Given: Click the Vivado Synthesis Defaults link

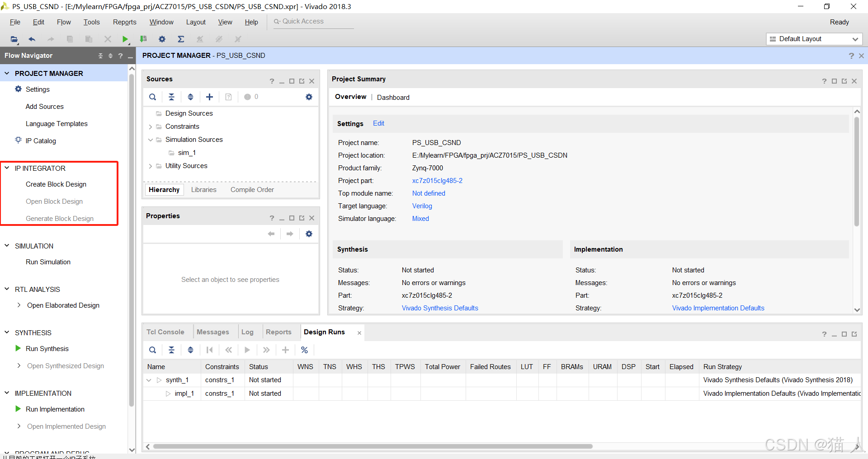Looking at the screenshot, I should [440, 308].
